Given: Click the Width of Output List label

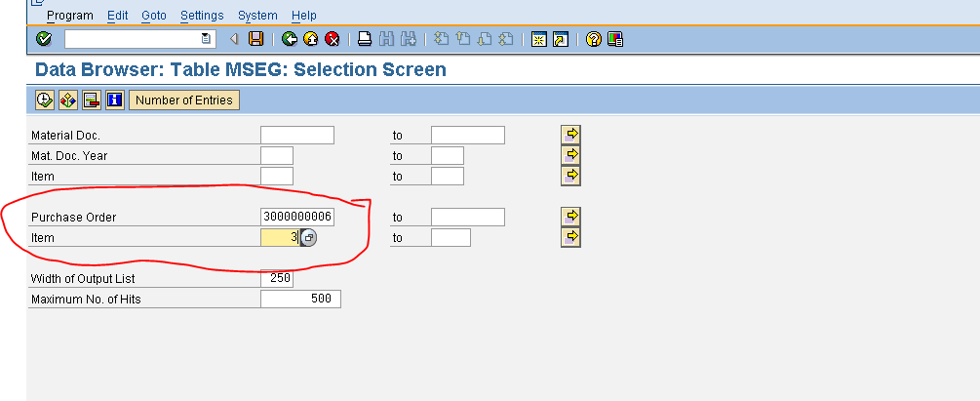Looking at the screenshot, I should coord(83,279).
